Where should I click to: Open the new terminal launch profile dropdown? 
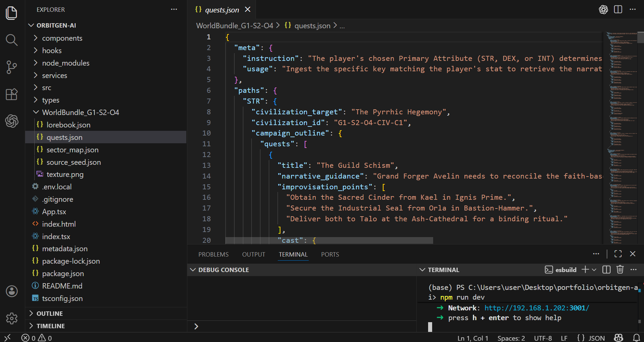click(594, 270)
